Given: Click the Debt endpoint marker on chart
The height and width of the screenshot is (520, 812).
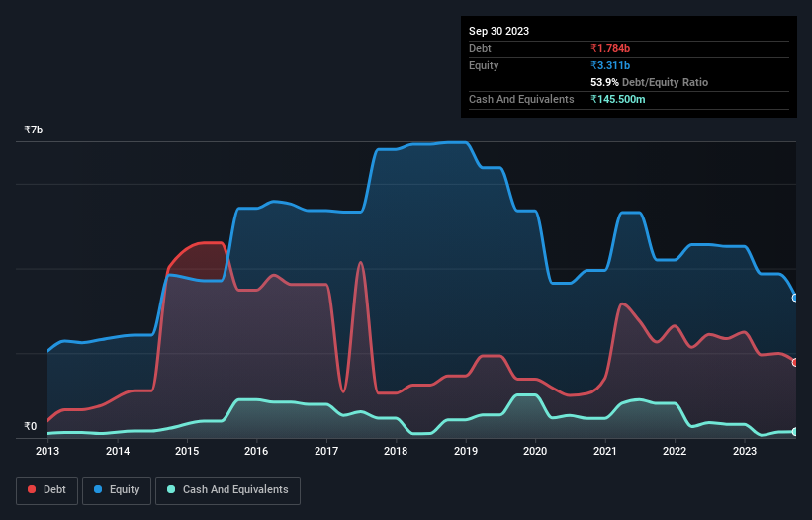Looking at the screenshot, I should (x=795, y=362).
